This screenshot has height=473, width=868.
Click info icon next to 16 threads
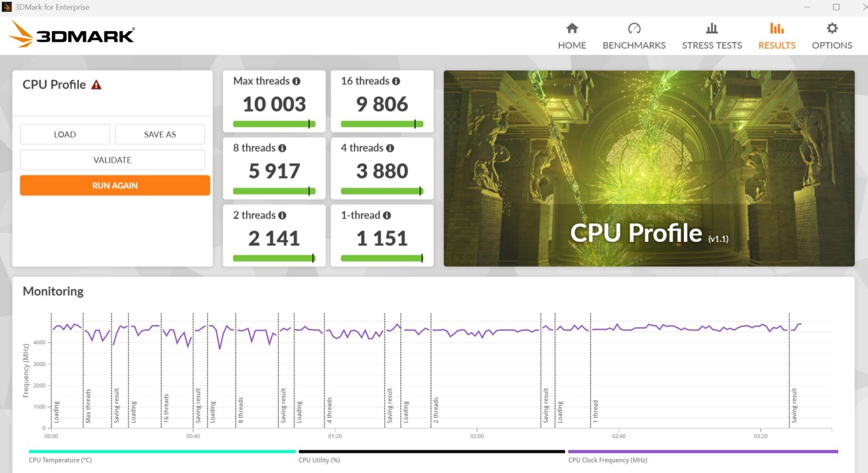coord(396,81)
